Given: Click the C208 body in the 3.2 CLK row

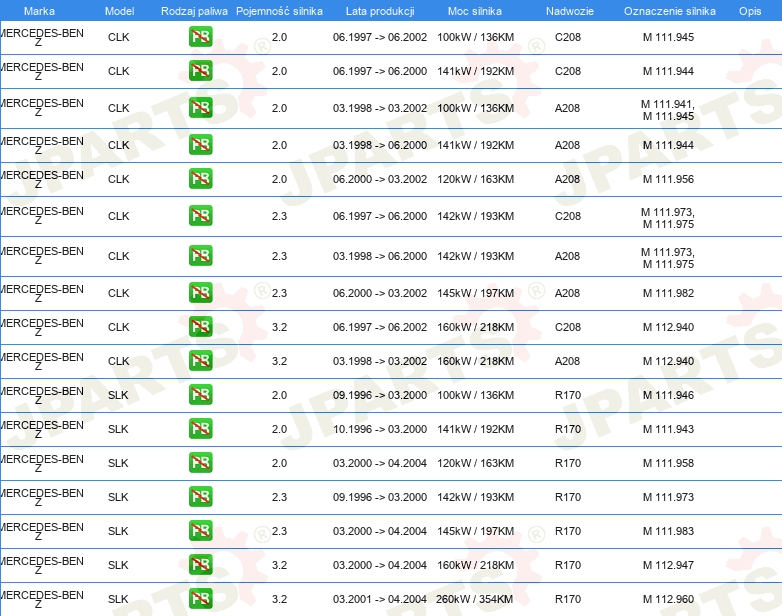Looking at the screenshot, I should tap(568, 327).
